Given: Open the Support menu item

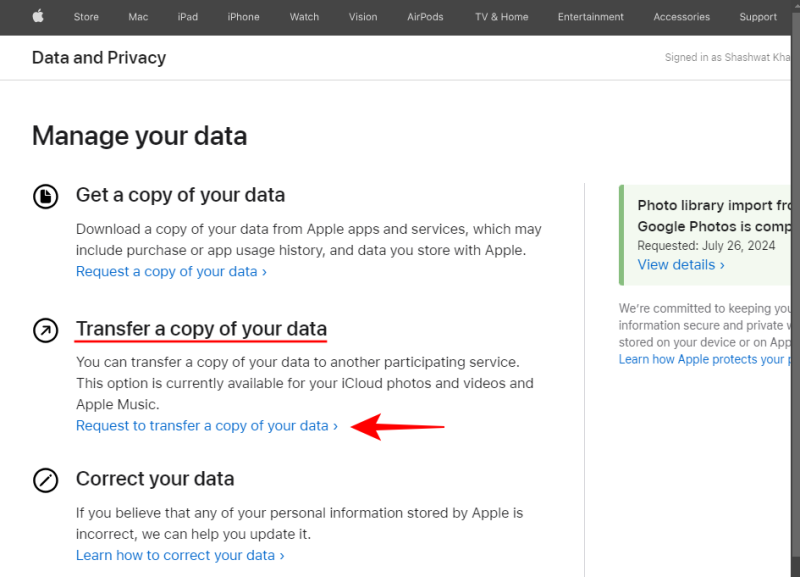Looking at the screenshot, I should (758, 17).
